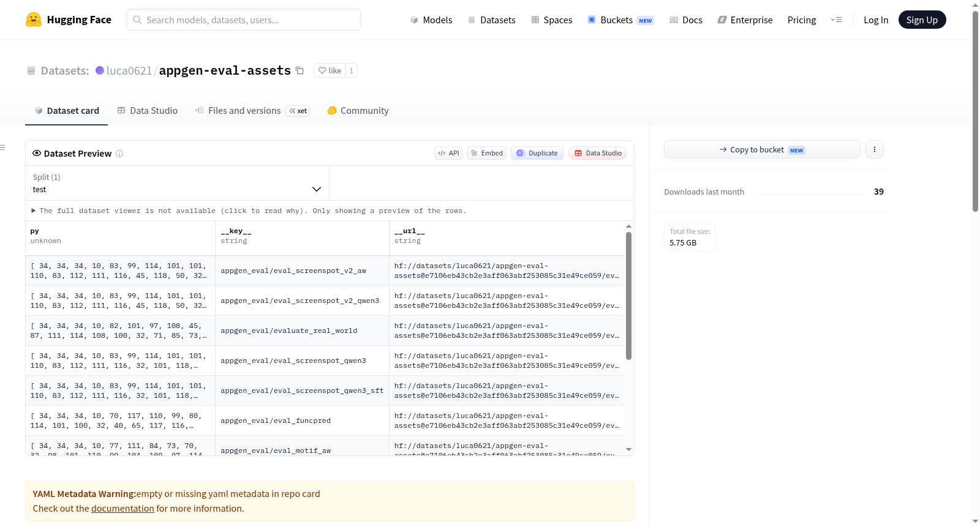
Task: Click the Embed button
Action: tap(486, 153)
